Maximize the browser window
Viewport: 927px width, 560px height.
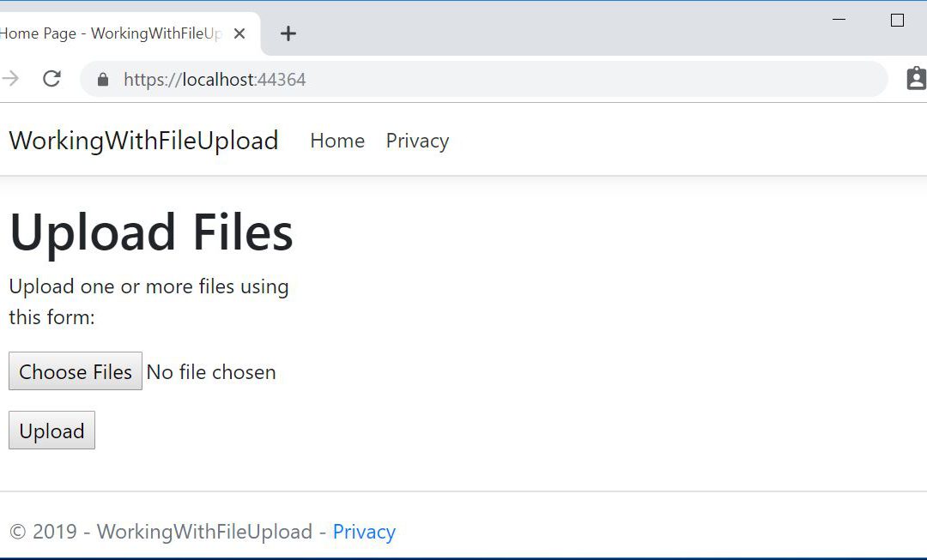[x=897, y=21]
